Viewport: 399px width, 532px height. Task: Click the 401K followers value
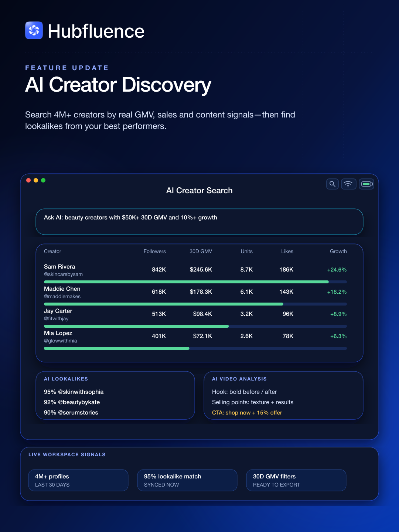point(159,336)
